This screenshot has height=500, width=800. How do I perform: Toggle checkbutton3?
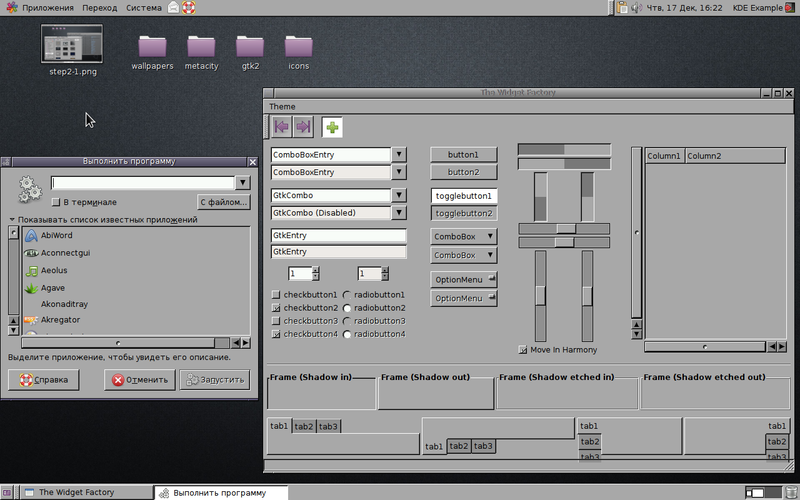click(x=276, y=321)
